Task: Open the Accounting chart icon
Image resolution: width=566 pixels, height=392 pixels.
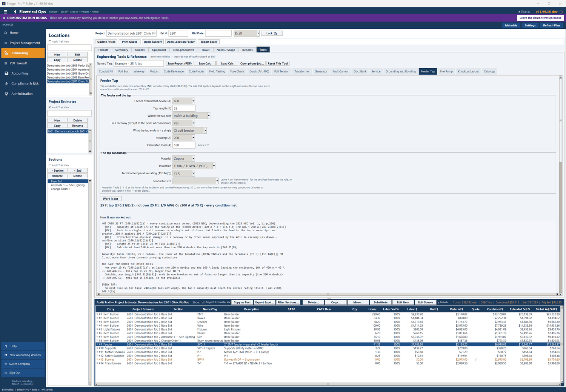Action: [6, 74]
